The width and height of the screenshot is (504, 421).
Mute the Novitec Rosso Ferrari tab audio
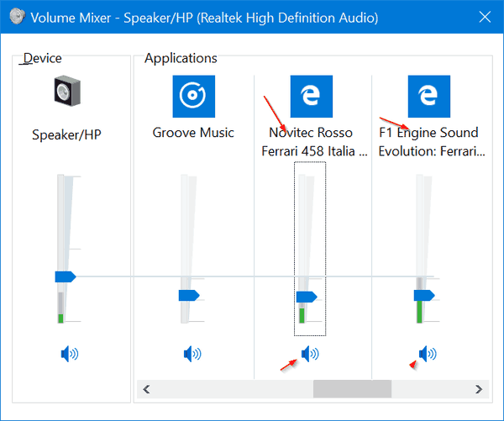tap(310, 355)
